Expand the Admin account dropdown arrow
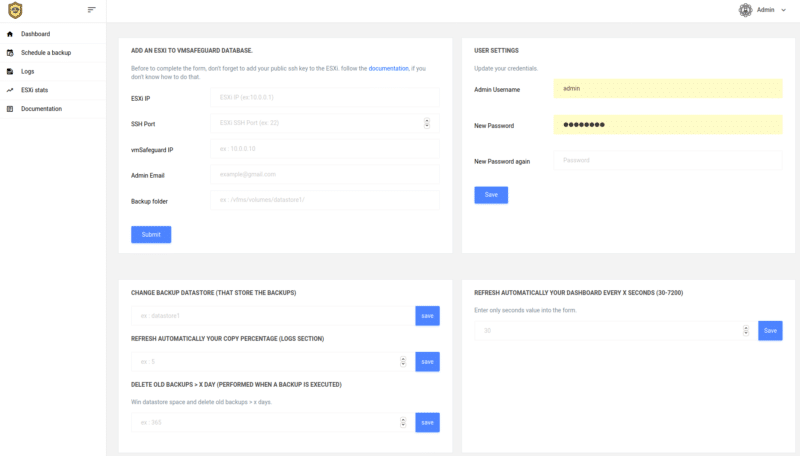This screenshot has height=456, width=800. coord(783,10)
